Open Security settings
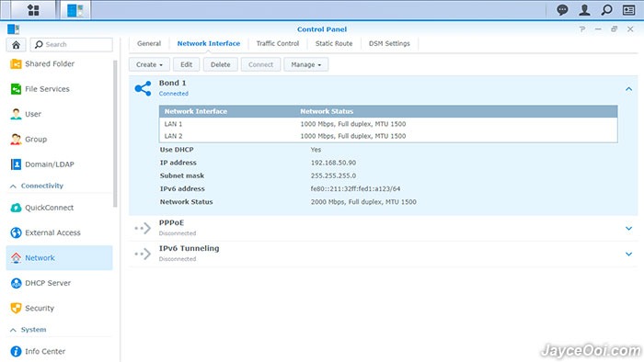644x362 pixels. pyautogui.click(x=60, y=309)
